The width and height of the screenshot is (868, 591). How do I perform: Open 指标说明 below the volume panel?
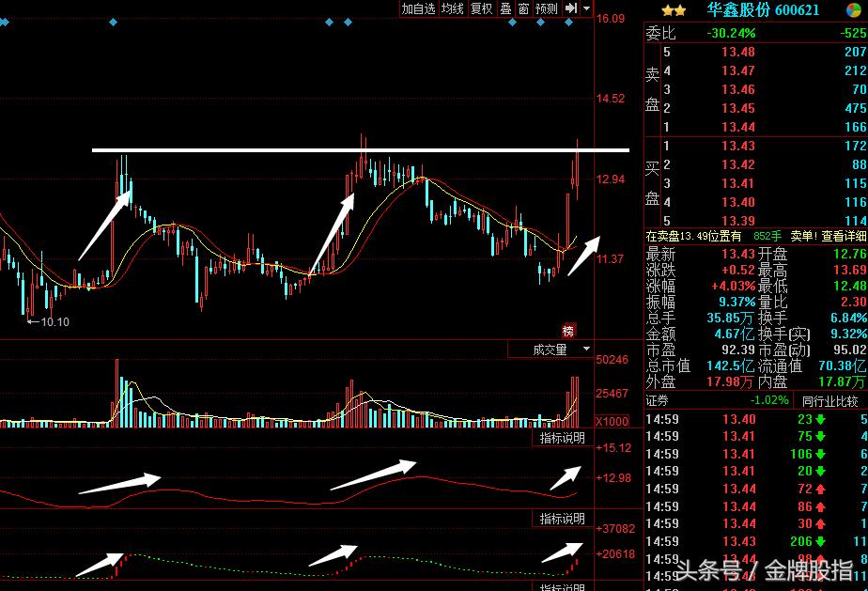point(562,438)
